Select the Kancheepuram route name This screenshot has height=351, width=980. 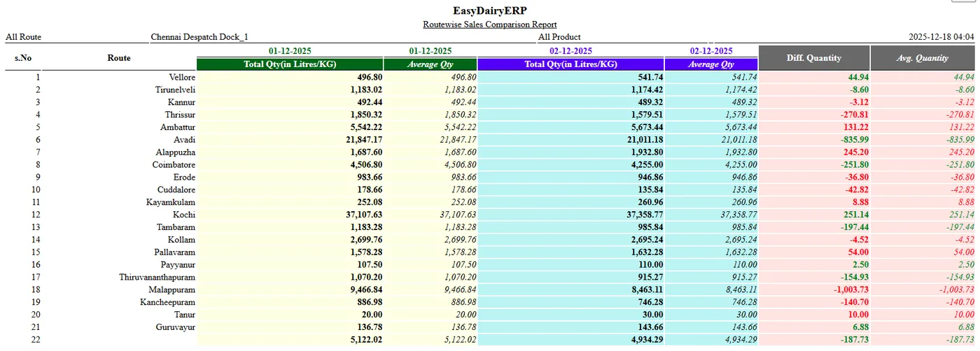(167, 302)
